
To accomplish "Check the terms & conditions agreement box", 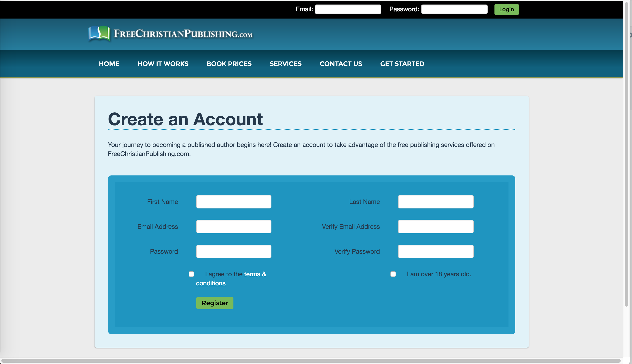I will (191, 274).
